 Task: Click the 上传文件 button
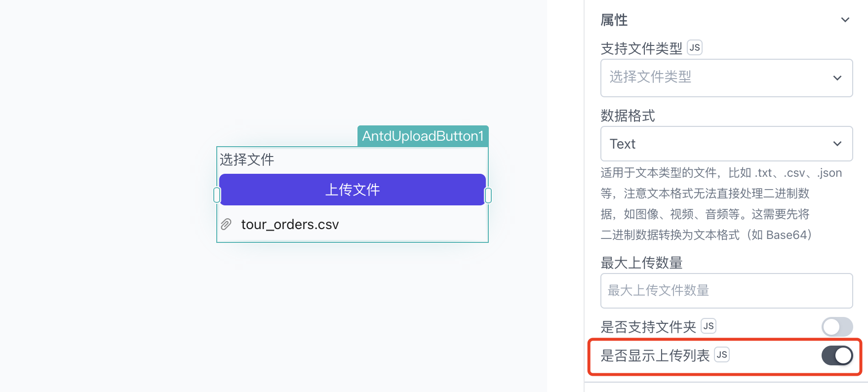(353, 190)
